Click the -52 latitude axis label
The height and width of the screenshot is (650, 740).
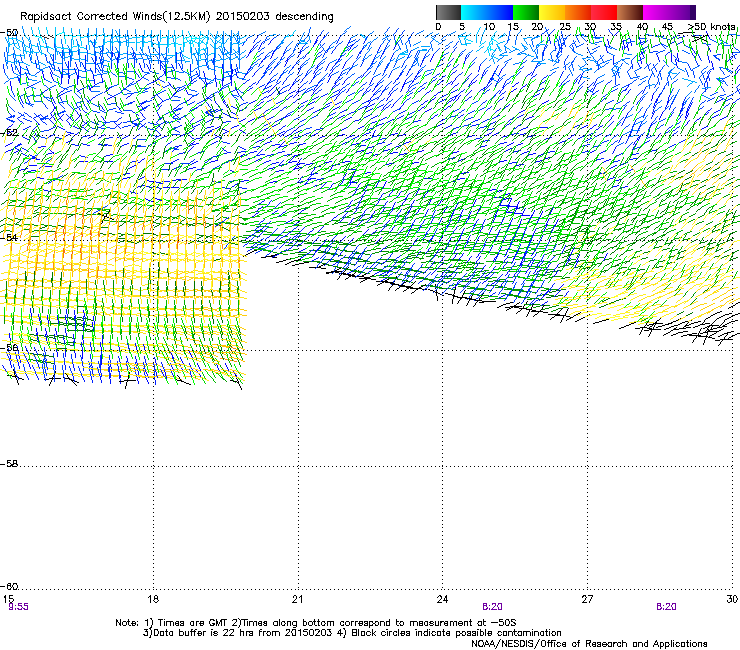pos(9,133)
